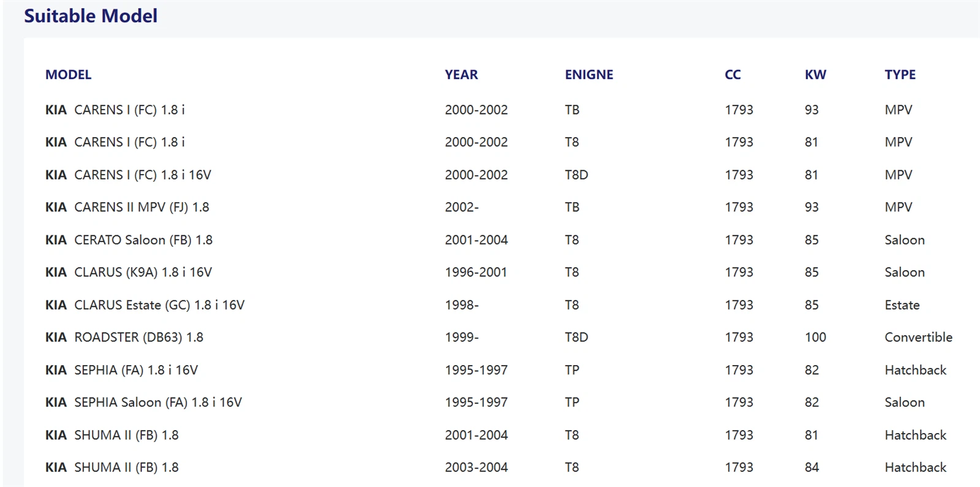Select the TYPE column header
The image size is (980, 487).
click(900, 75)
